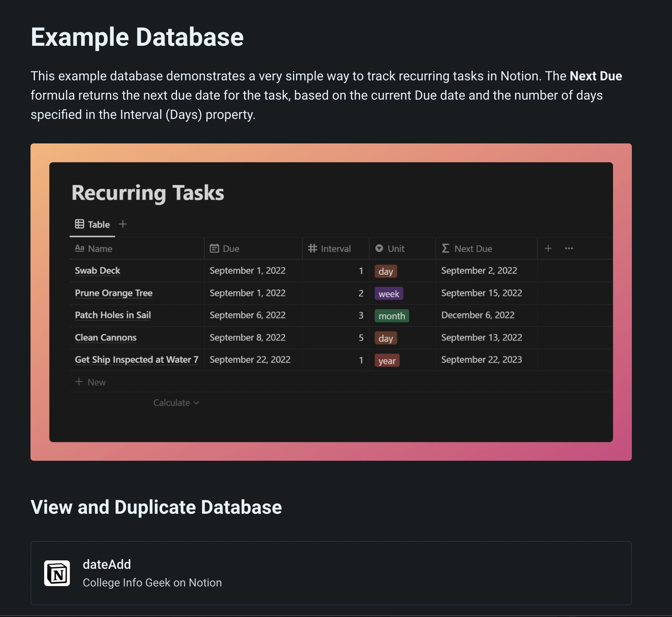
Task: Open the Calculate dropdown
Action: pyautogui.click(x=176, y=402)
